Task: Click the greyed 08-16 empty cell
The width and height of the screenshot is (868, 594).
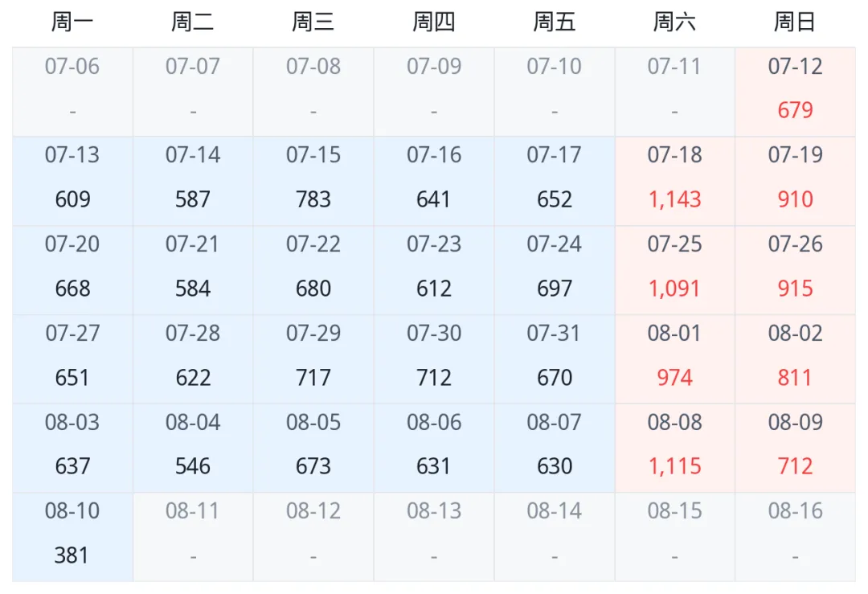Action: click(x=795, y=537)
